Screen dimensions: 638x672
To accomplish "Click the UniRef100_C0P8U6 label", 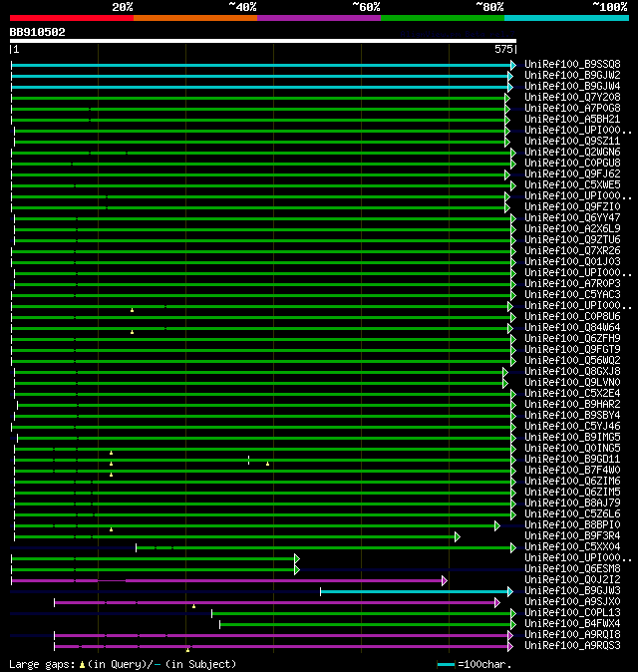I will (572, 317).
